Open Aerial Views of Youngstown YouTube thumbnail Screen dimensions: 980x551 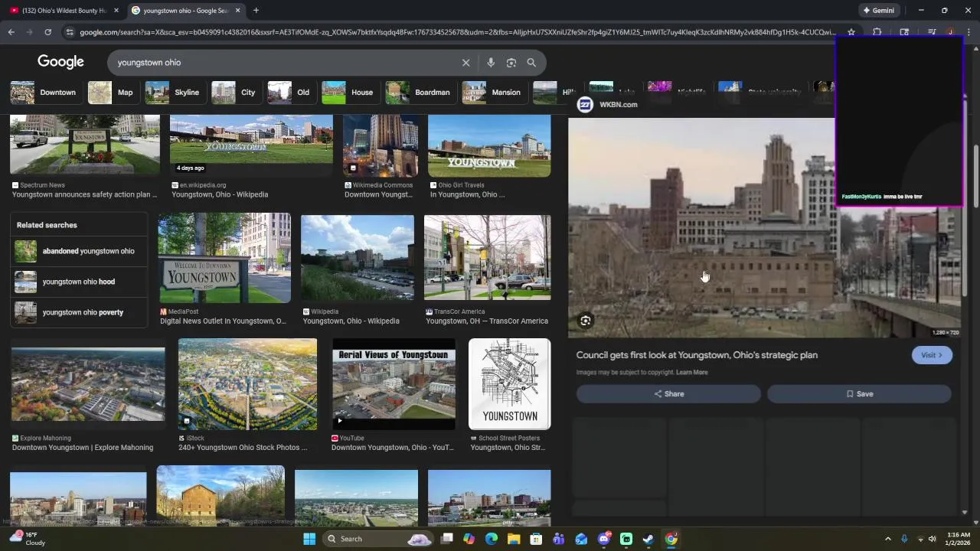[394, 385]
